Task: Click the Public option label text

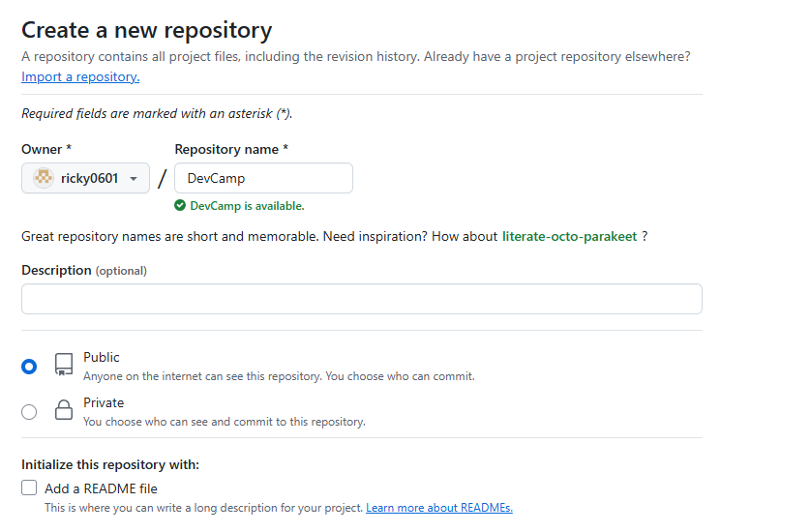Action: click(x=102, y=357)
